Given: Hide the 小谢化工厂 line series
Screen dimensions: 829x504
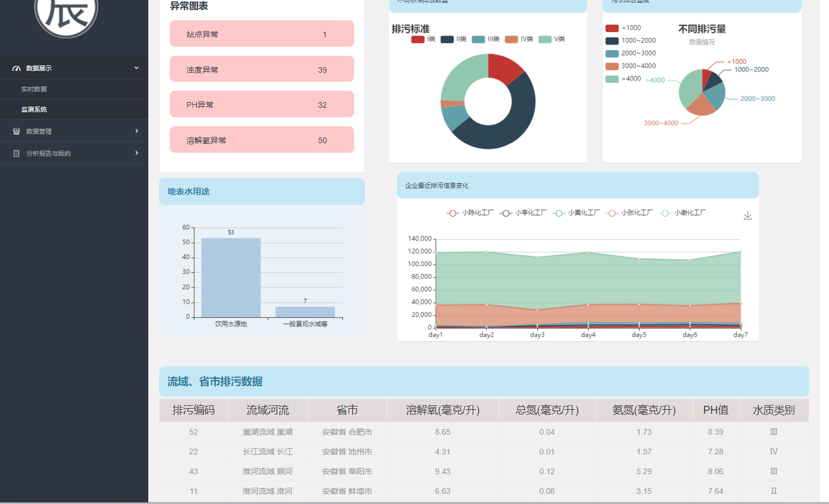Looking at the screenshot, I should [x=682, y=213].
